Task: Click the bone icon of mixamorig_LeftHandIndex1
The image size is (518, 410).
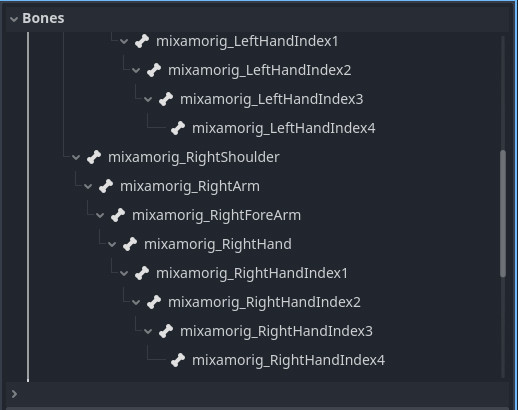Action: (x=142, y=41)
